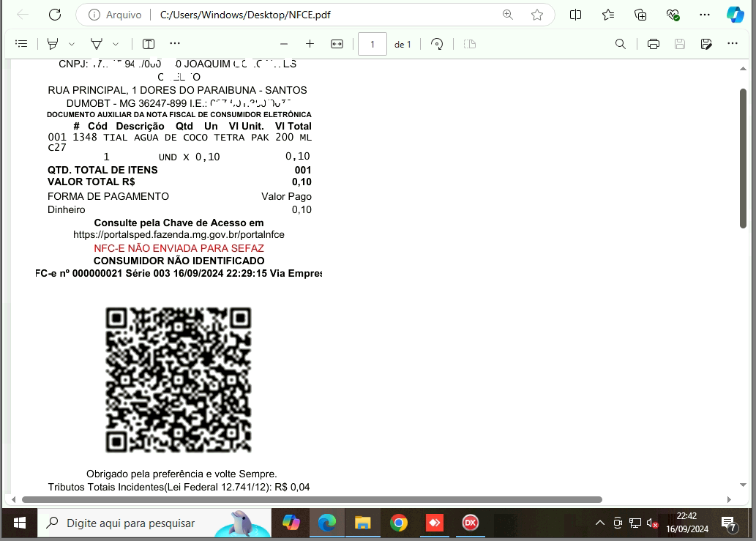
Task: Expand draw tool options arrow
Action: click(x=116, y=44)
